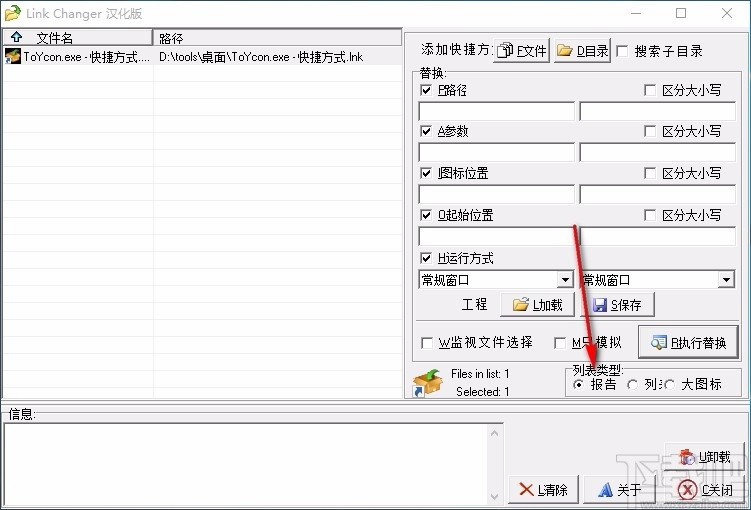Enable 区分大小写 for the P路径 row
This screenshot has height=510, width=751.
click(650, 90)
